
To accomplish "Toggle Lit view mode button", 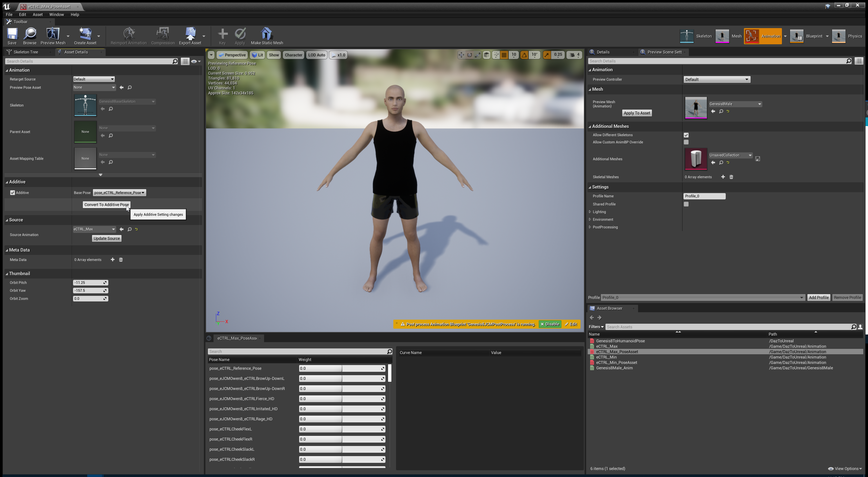I will point(257,55).
